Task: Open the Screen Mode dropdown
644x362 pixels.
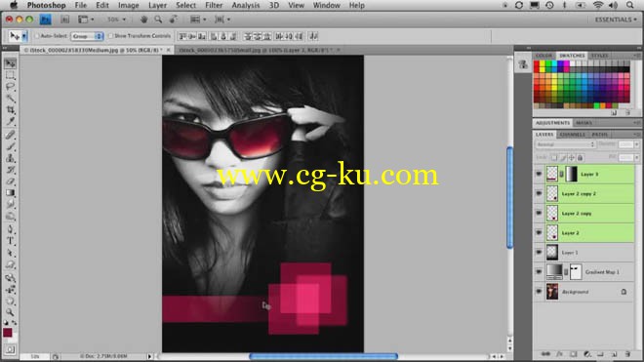Action: coord(222,20)
